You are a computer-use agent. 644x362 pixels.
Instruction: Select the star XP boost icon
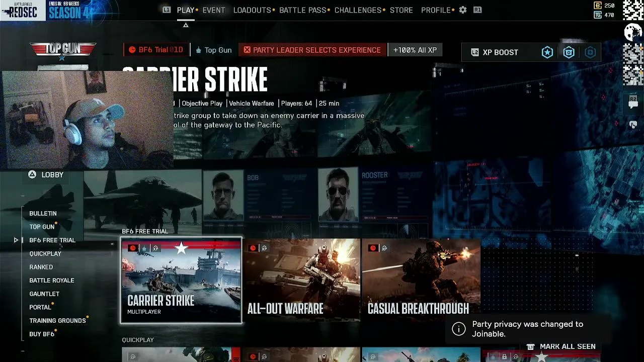tap(547, 52)
